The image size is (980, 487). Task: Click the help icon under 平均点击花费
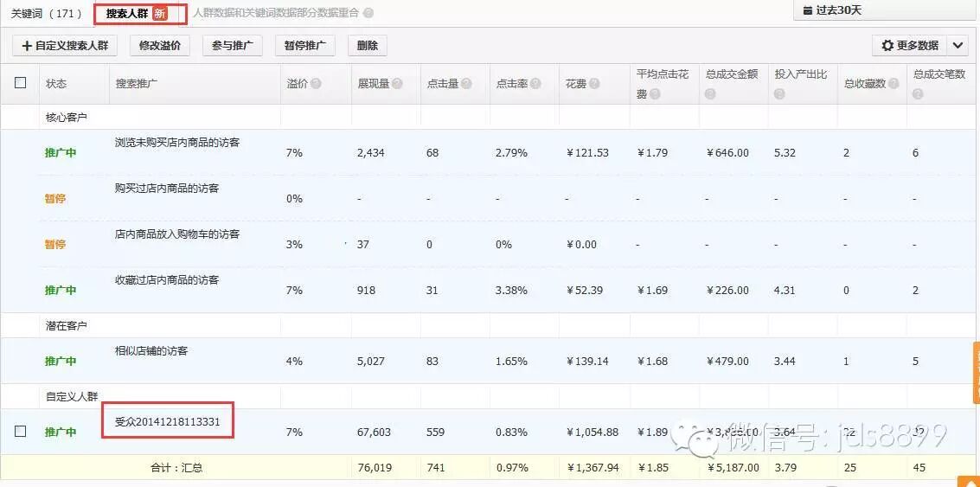click(655, 94)
